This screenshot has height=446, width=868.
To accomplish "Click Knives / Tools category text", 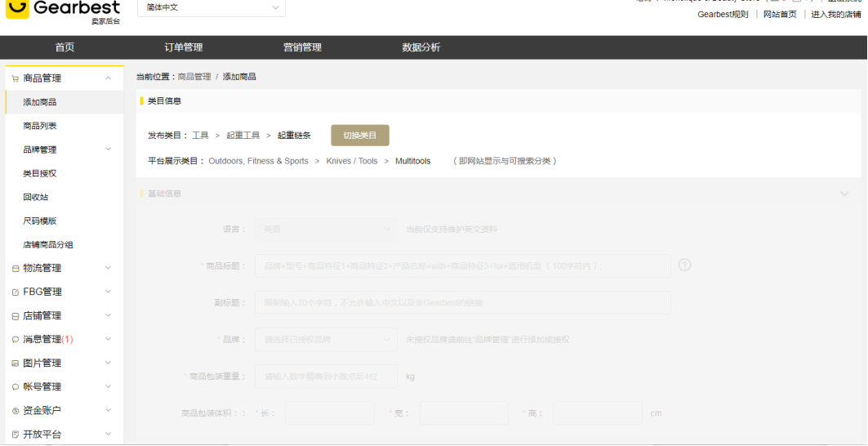I will click(351, 161).
